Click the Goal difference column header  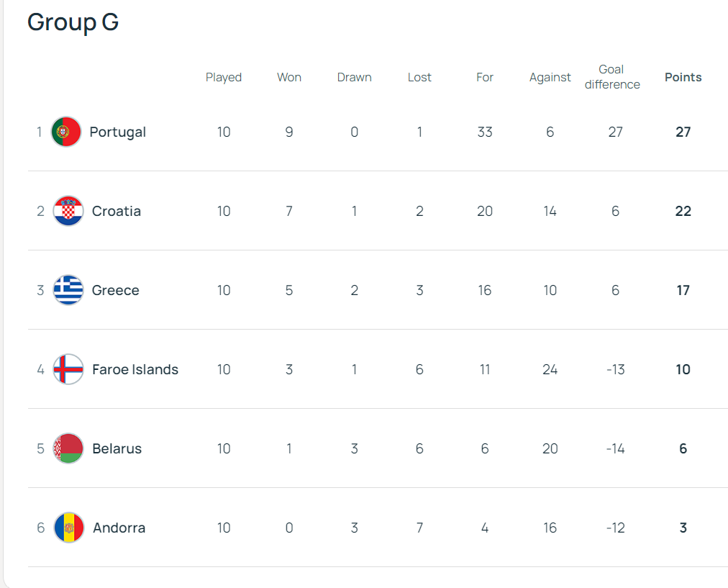(x=612, y=77)
